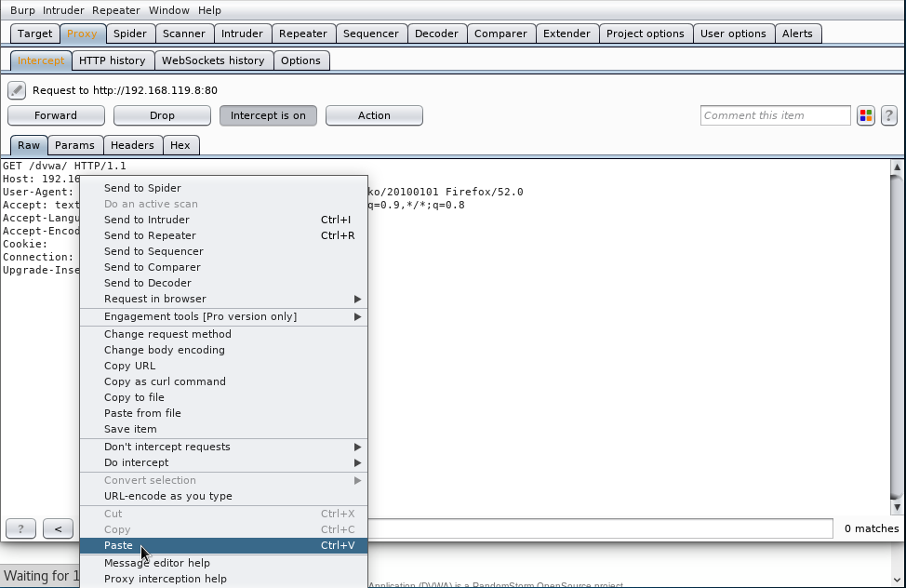Open the Decoder tab
Image resolution: width=906 pixels, height=588 pixels.
point(436,33)
